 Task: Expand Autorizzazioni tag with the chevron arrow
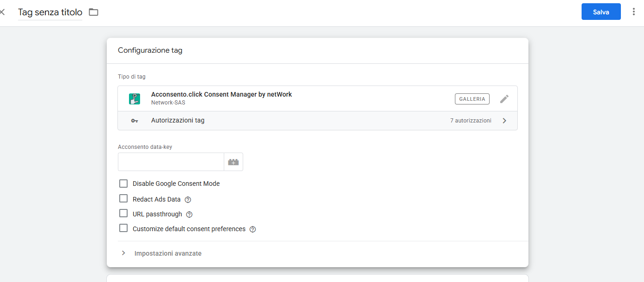point(504,121)
